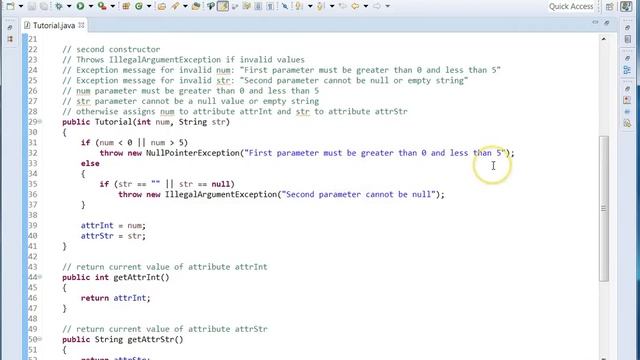
Task: Open the New wizard dropdown arrow
Action: (x=21, y=6)
